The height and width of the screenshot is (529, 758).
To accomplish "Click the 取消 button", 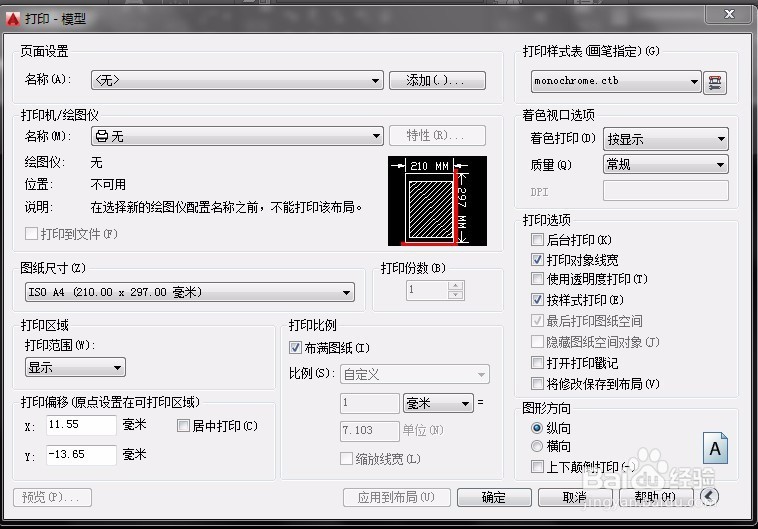I will 575,497.
